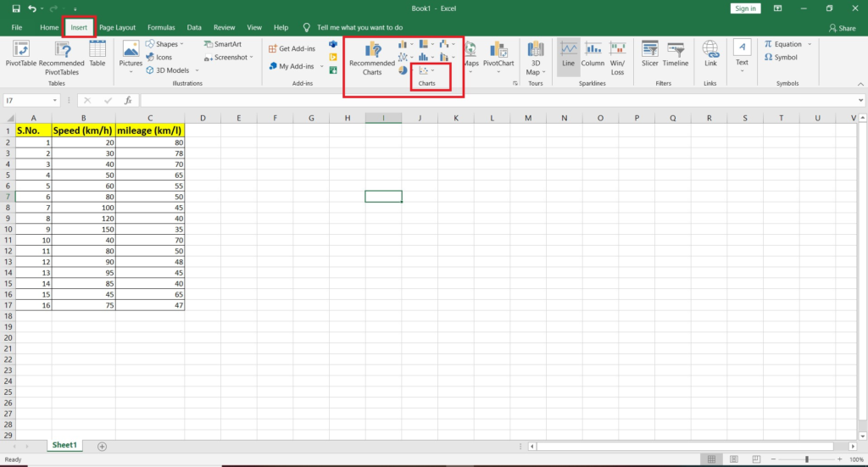Insert a Timeline filter

pyautogui.click(x=676, y=54)
